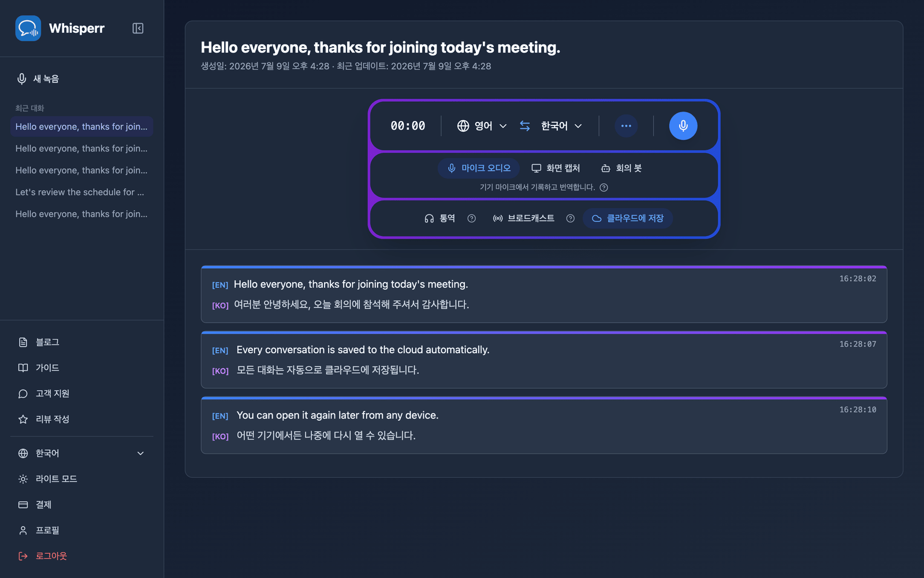Click the 16:28:02 timestamp

coord(858,279)
